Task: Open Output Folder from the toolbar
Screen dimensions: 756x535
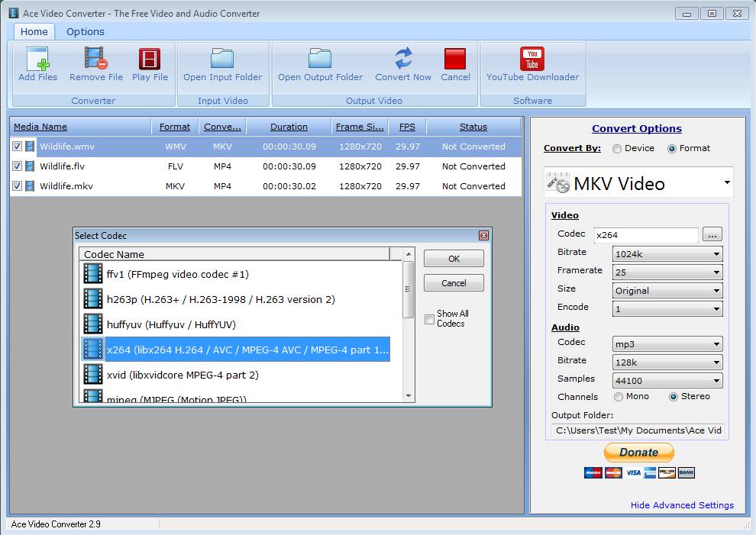Action: pos(320,61)
